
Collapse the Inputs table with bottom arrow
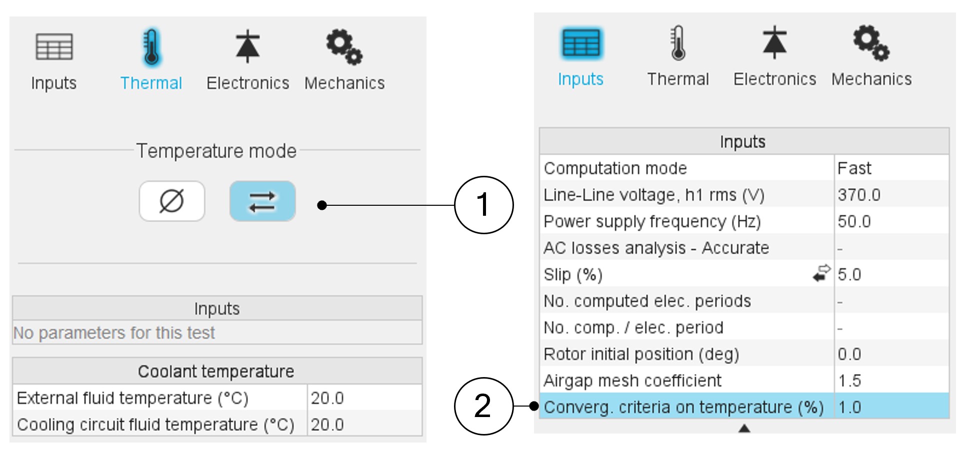[x=744, y=428]
